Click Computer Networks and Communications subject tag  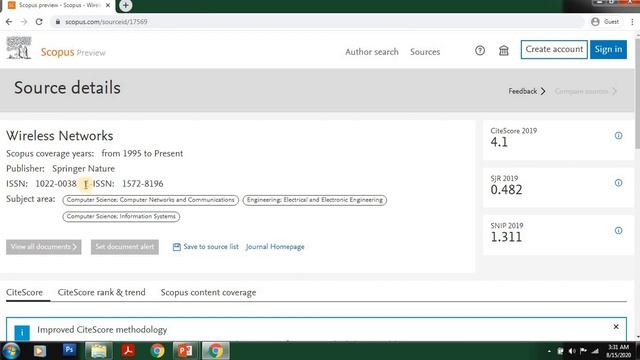click(151, 200)
